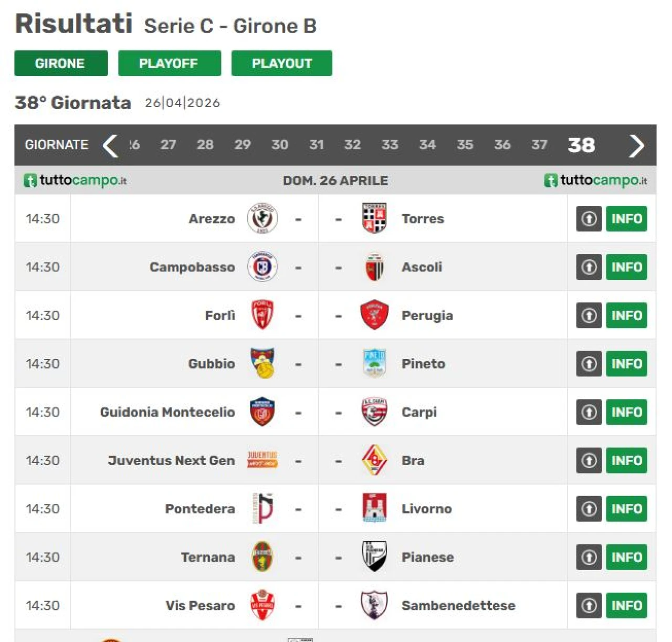Click the Juventus Next Gen logo
Image resolution: width=672 pixels, height=642 pixels.
click(x=262, y=460)
